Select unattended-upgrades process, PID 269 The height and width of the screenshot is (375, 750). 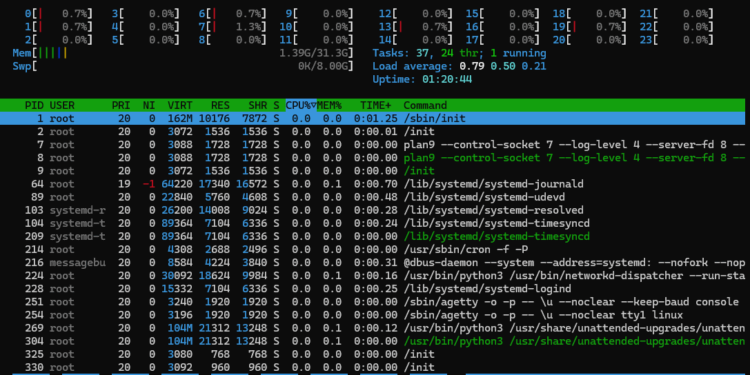tap(373, 328)
